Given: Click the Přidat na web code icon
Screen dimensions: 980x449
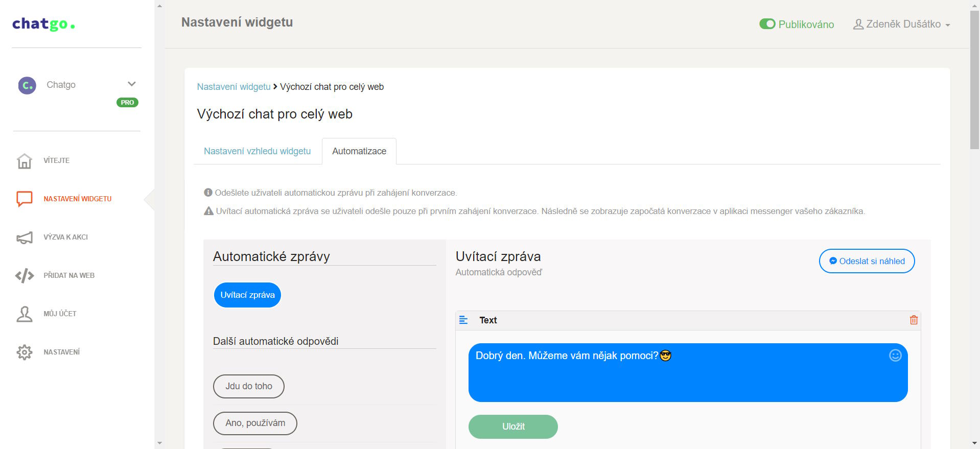Looking at the screenshot, I should click(x=25, y=276).
